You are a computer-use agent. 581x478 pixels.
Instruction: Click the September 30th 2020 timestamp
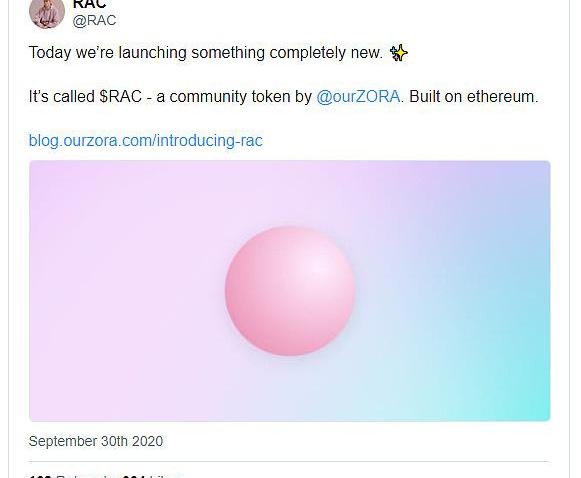pos(96,441)
